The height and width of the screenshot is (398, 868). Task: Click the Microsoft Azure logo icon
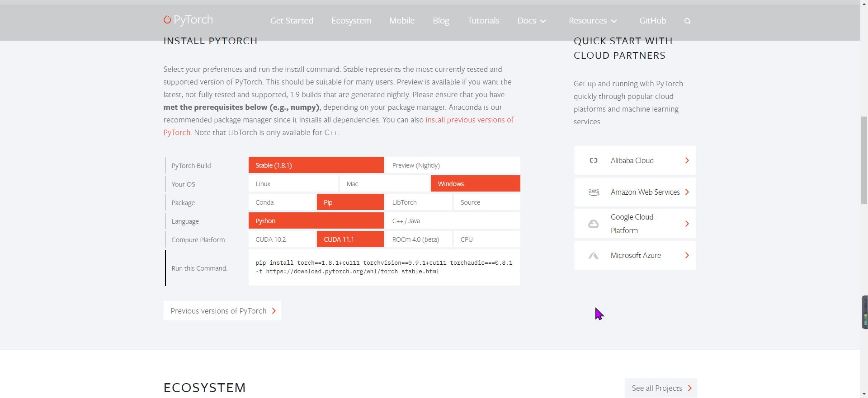coord(593,256)
